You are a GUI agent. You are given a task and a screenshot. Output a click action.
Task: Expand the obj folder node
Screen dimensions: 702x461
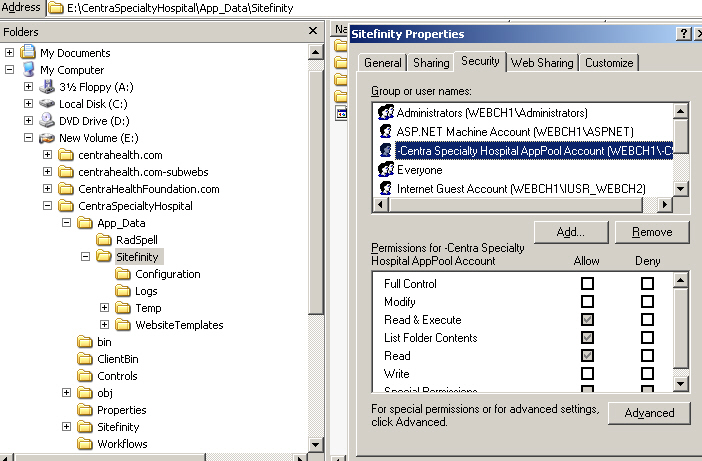point(66,393)
